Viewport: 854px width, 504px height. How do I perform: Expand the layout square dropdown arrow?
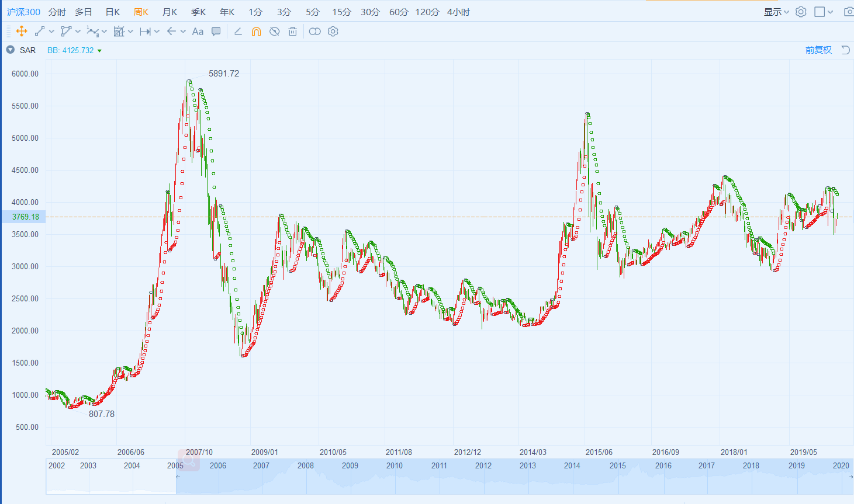830,12
